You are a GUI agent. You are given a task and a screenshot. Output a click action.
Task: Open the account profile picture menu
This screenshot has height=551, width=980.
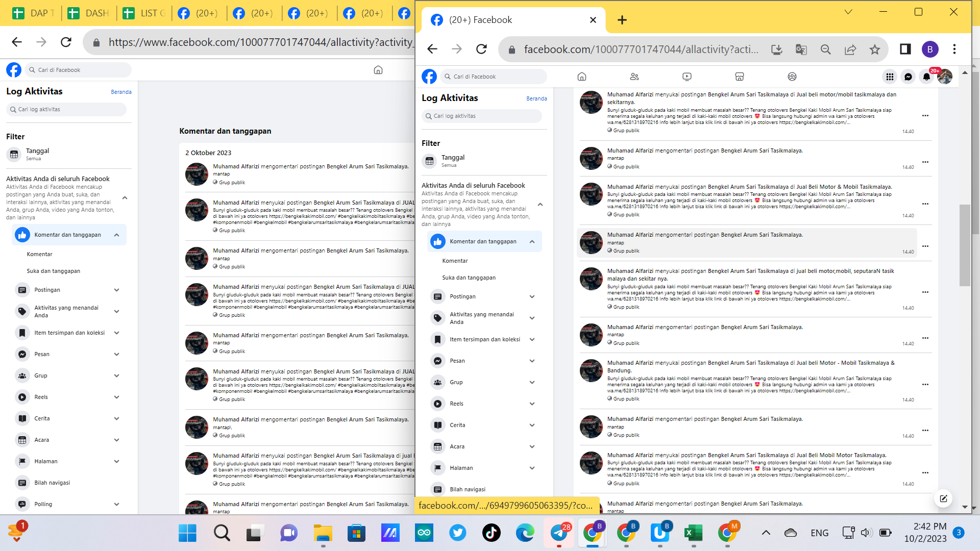tap(945, 77)
